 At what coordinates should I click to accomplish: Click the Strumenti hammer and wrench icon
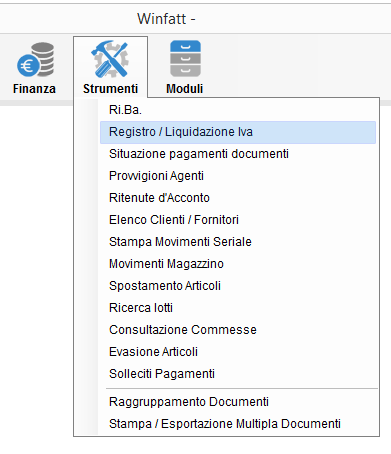(x=110, y=59)
